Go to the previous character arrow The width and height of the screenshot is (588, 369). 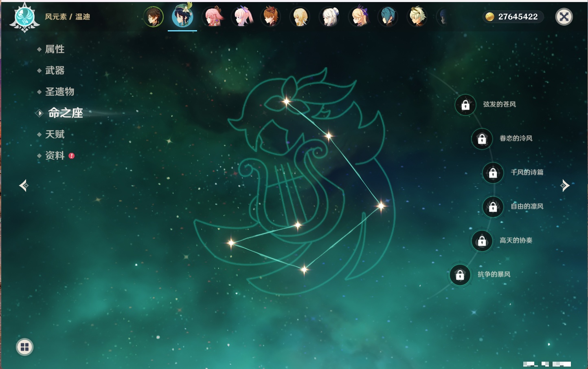[x=24, y=186]
